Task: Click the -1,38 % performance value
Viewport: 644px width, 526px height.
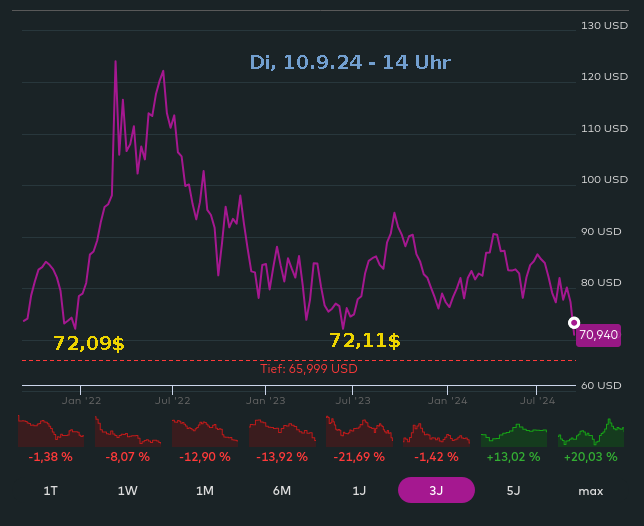Action: point(51,457)
